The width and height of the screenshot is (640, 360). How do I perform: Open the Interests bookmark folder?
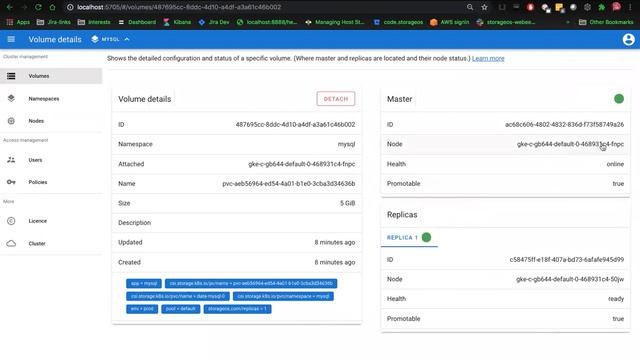pos(94,22)
